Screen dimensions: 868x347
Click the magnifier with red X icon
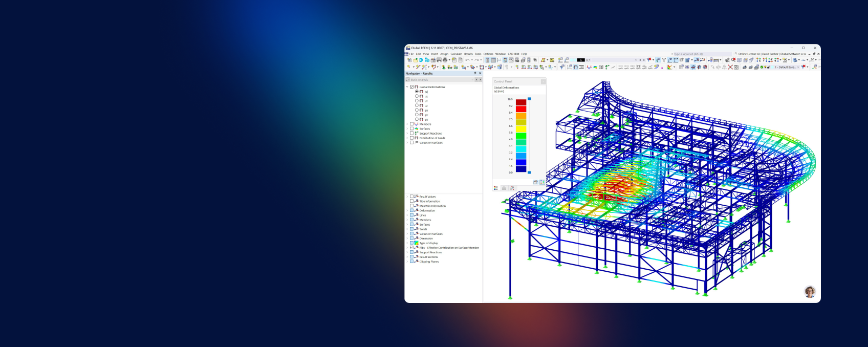(x=733, y=60)
